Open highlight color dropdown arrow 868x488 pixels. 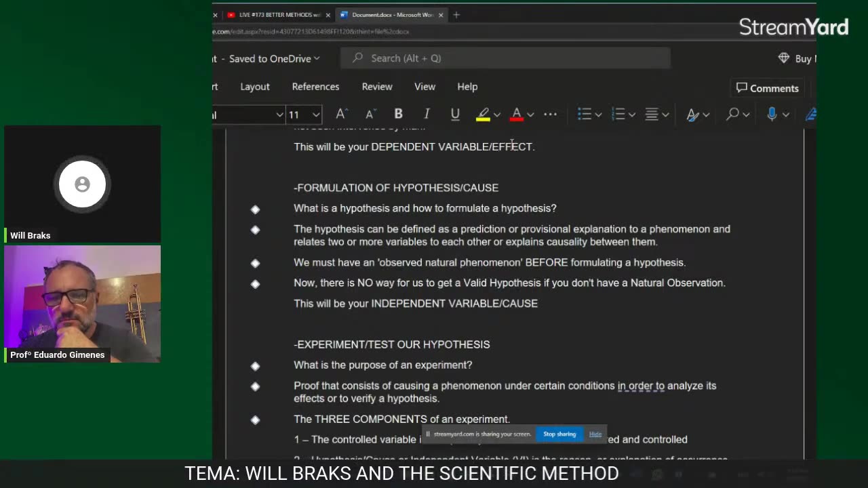(497, 115)
